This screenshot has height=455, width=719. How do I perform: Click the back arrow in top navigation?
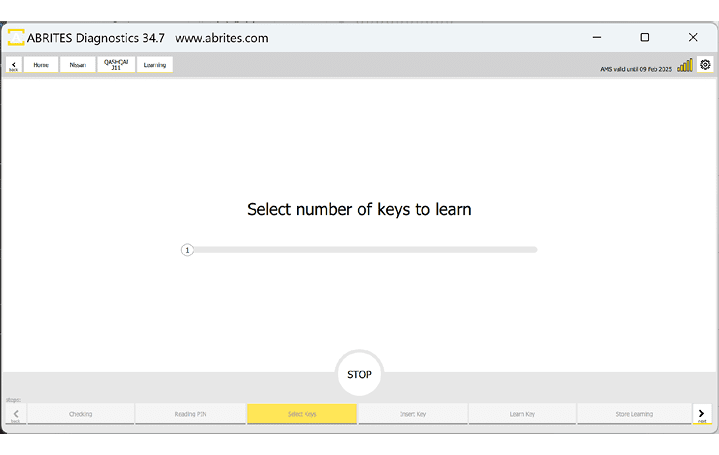coord(14,65)
